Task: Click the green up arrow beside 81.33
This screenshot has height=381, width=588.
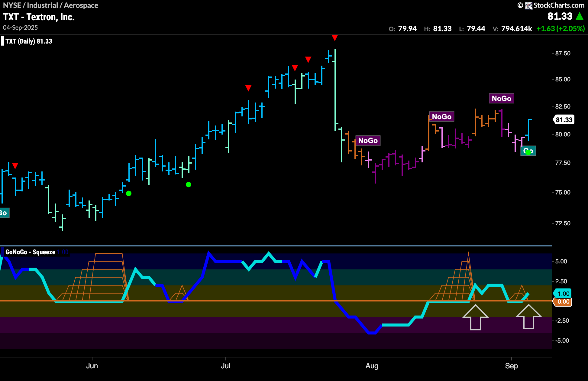Action: point(580,16)
